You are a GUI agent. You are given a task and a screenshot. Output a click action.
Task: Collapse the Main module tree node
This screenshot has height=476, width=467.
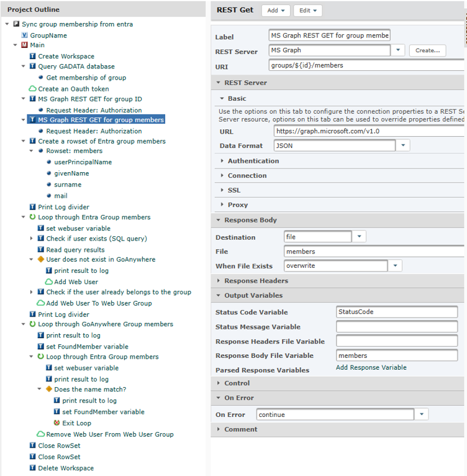15,45
